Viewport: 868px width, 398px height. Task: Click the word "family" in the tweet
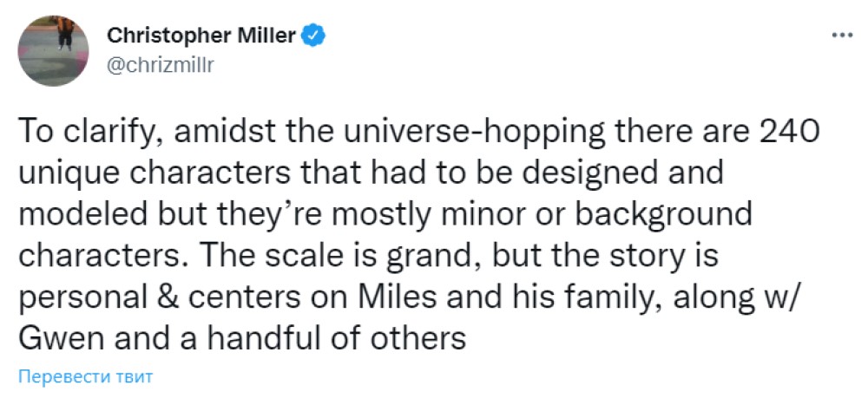[599, 296]
